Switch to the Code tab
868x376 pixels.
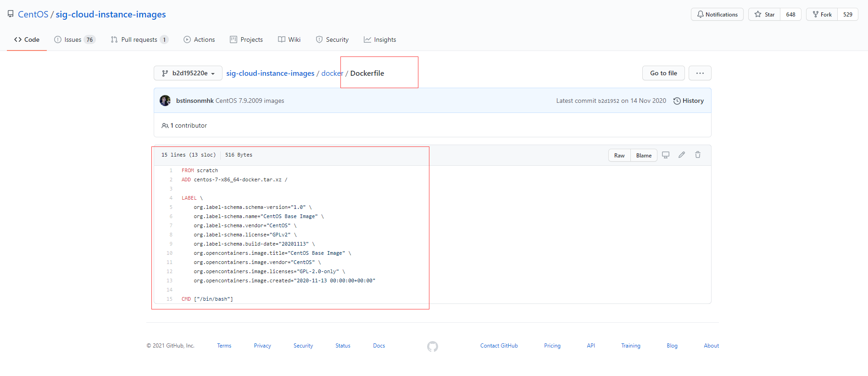27,39
